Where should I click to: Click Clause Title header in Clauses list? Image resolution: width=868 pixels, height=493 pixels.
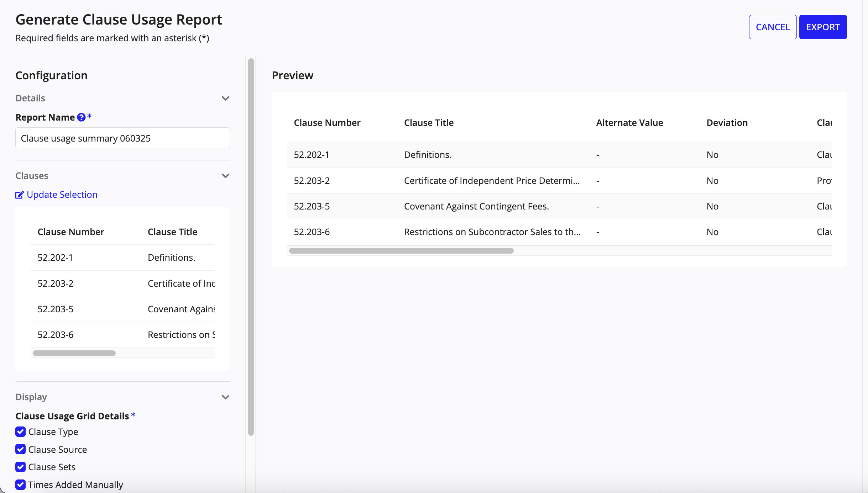point(172,232)
